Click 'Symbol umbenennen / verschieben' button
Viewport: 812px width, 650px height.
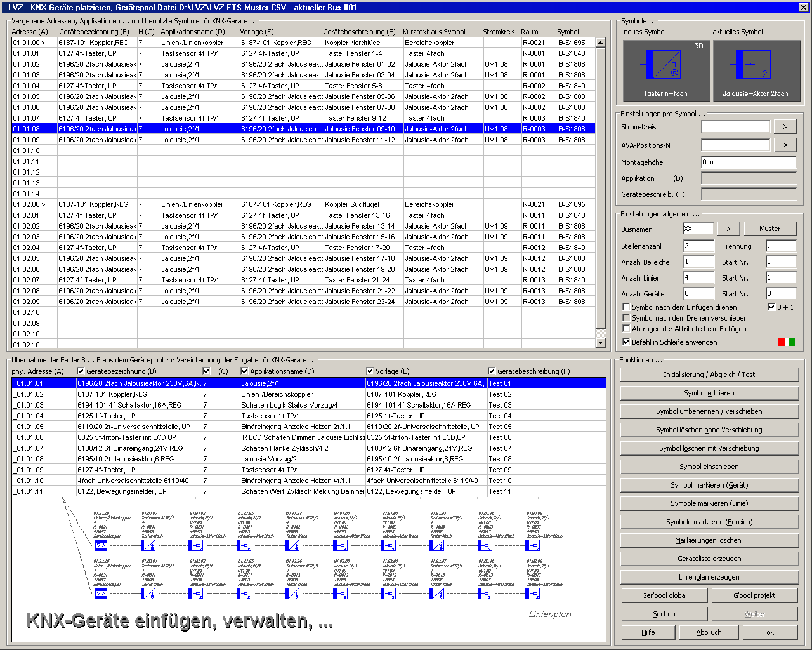[x=709, y=411]
